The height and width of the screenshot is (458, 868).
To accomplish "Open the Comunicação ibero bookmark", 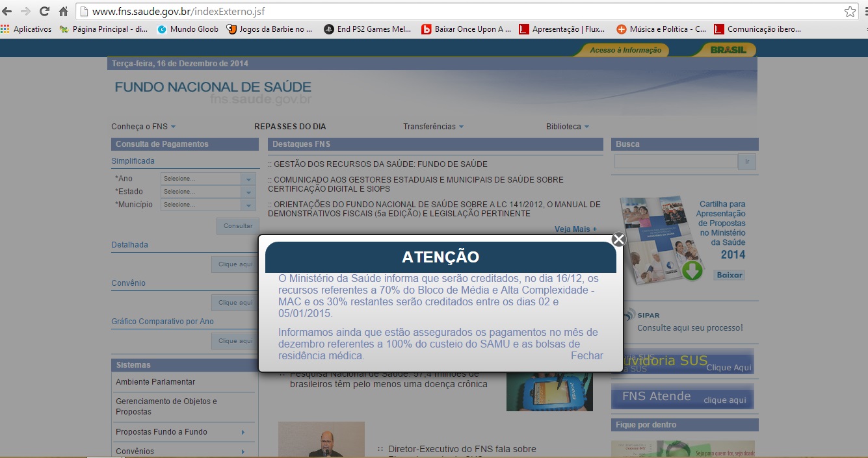I will coord(757,29).
